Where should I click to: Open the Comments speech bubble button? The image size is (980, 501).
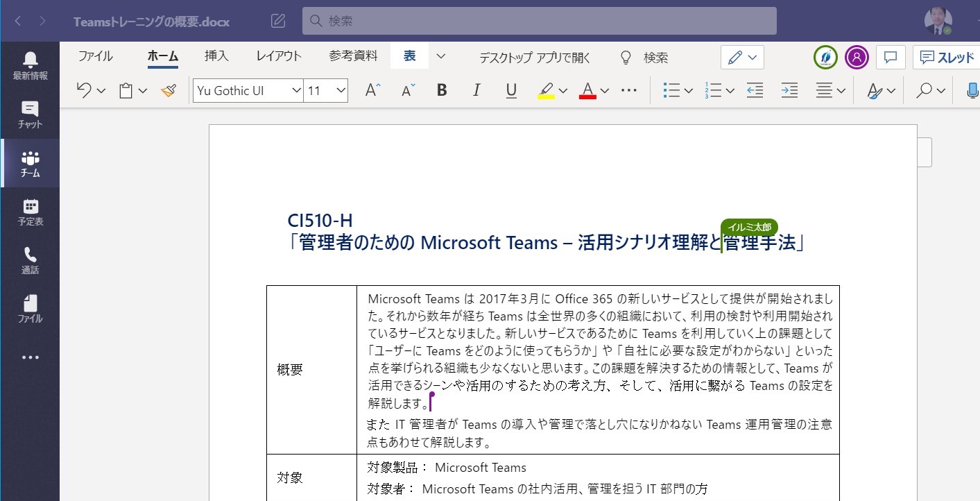[891, 58]
